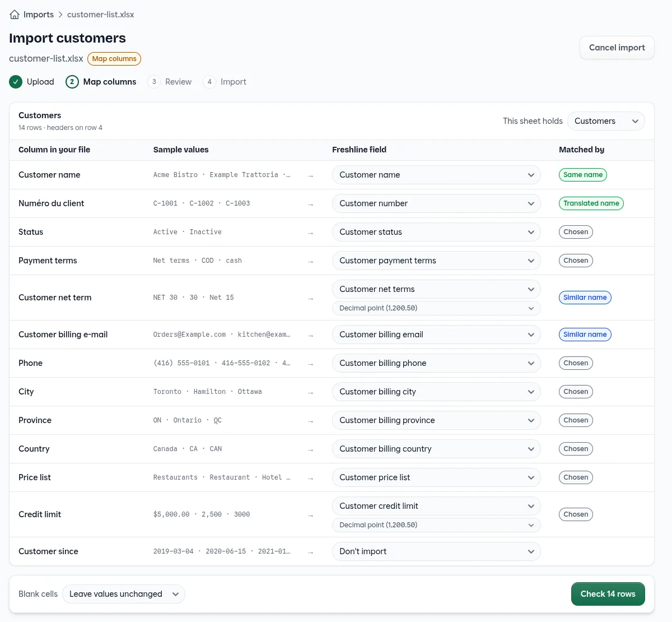Image resolution: width=672 pixels, height=622 pixels.
Task: Click the home icon in the breadcrumb
Action: tap(15, 15)
